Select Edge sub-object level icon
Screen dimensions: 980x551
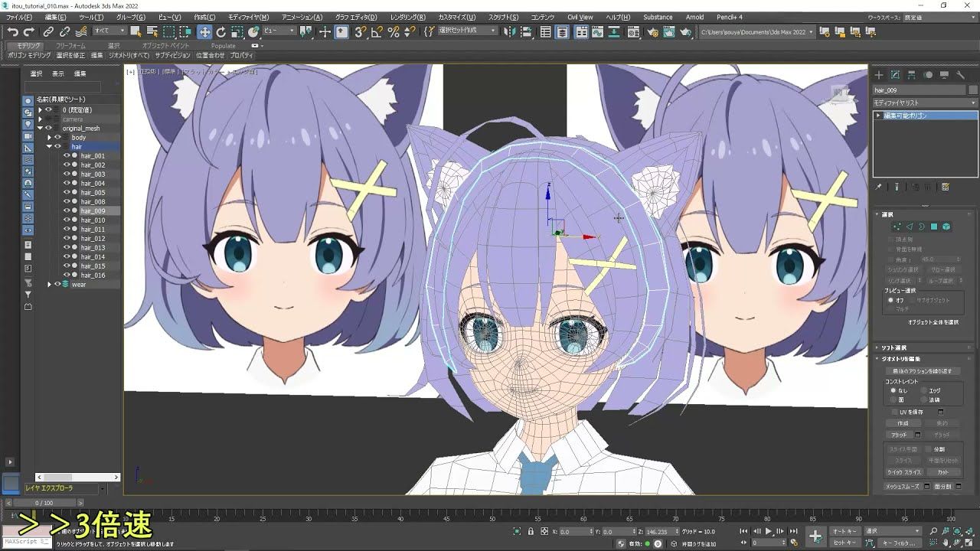tap(910, 227)
